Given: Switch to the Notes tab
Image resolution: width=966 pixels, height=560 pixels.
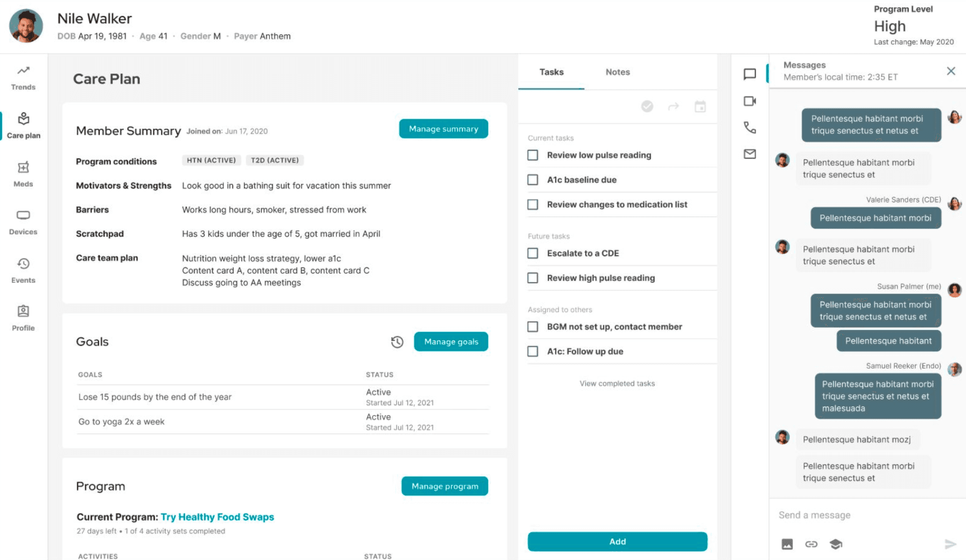Looking at the screenshot, I should (x=617, y=72).
